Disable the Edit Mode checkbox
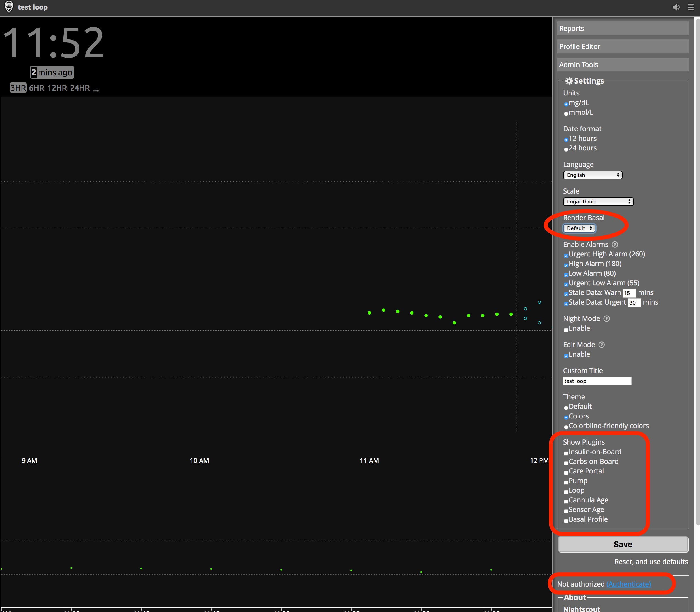 566,356
